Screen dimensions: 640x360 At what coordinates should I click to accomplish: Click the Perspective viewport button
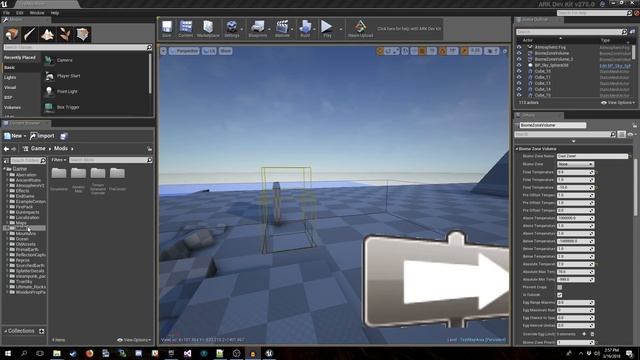(184, 51)
